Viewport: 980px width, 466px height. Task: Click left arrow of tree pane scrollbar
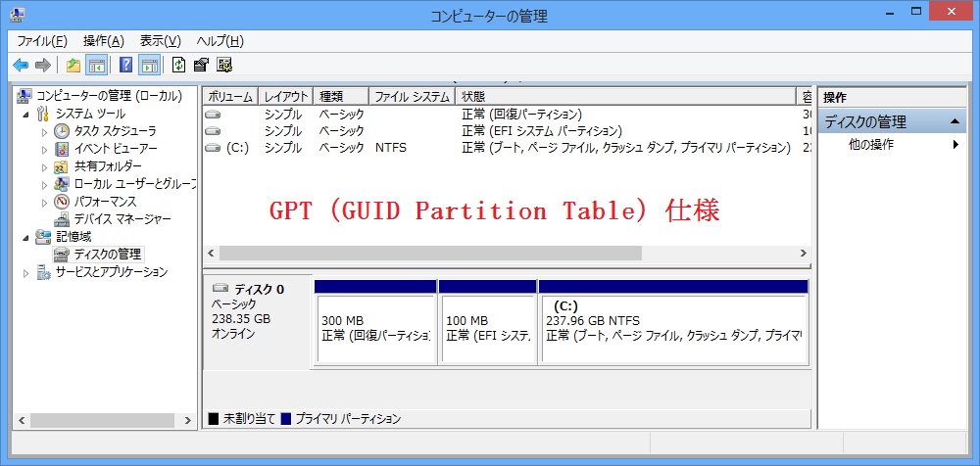[x=21, y=421]
